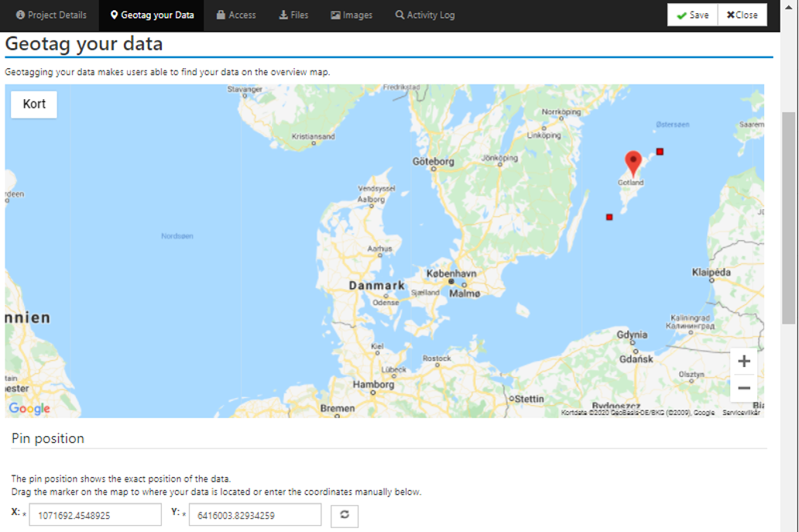The width and height of the screenshot is (799, 532).
Task: Click the Klaipėda label on the map
Action: (712, 272)
